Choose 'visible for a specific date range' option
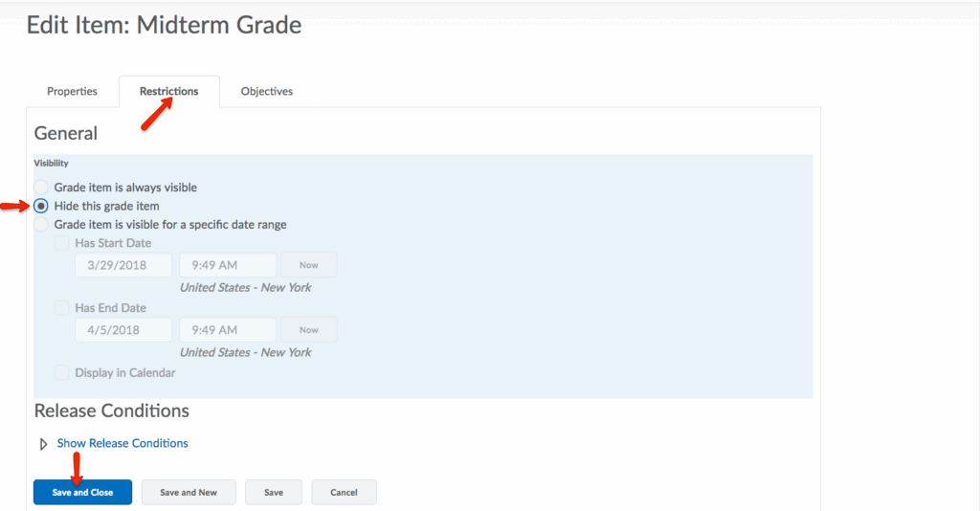980x511 pixels. [x=41, y=225]
